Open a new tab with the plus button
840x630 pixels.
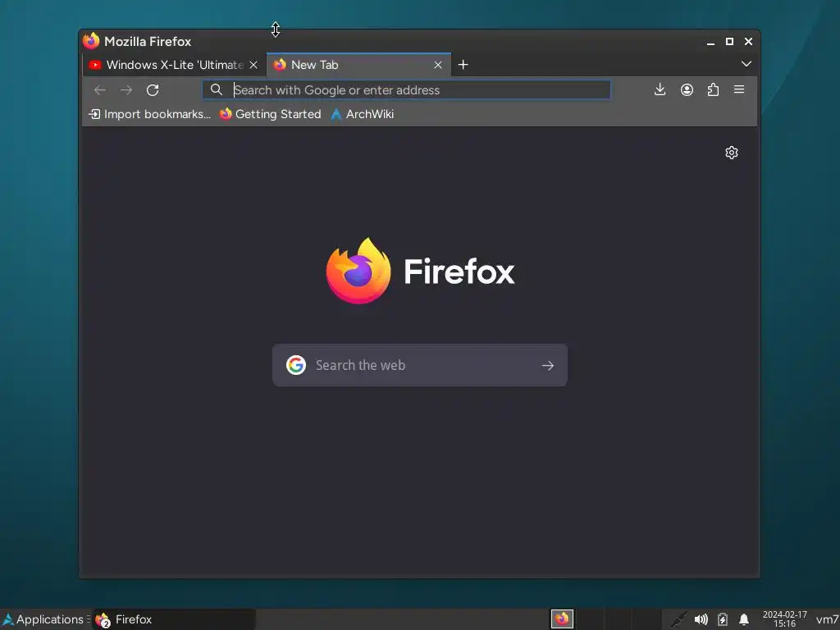pos(463,65)
